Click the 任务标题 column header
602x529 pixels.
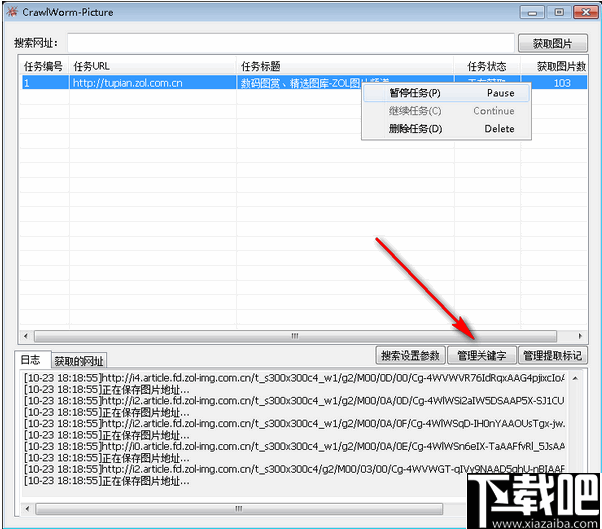coord(345,66)
